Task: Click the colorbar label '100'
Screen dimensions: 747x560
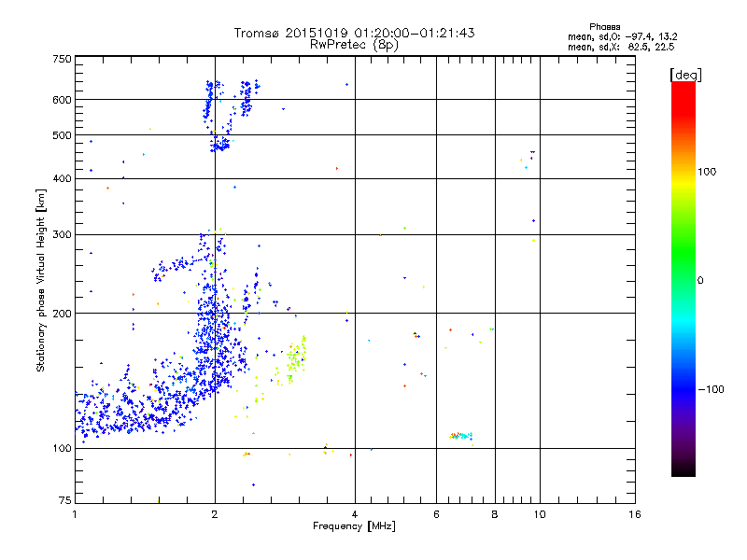Action: coord(707,172)
